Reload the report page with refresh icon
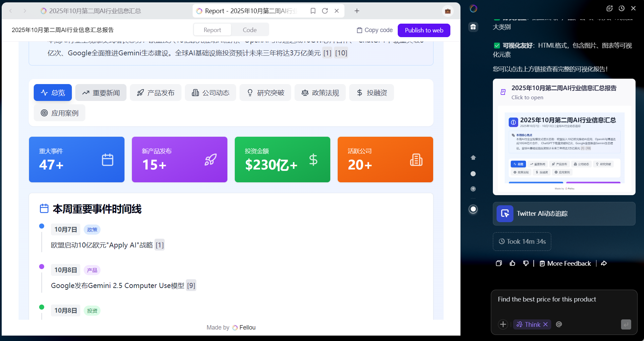The height and width of the screenshot is (341, 644). click(x=325, y=11)
